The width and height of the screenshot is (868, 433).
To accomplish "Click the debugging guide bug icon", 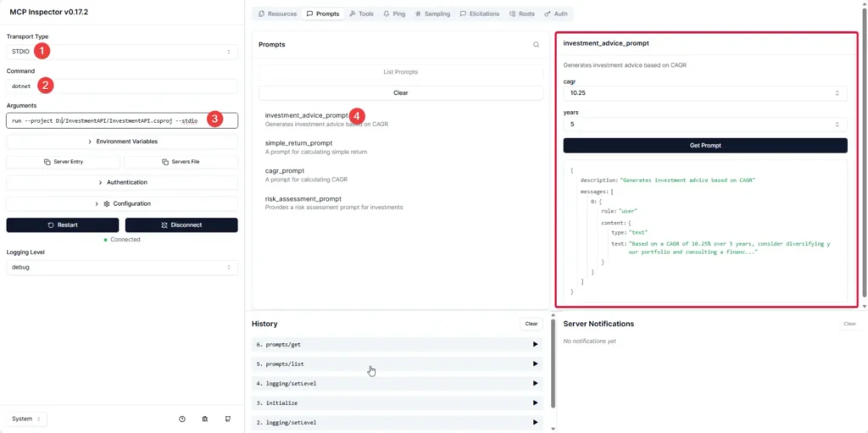I will pyautogui.click(x=204, y=419).
